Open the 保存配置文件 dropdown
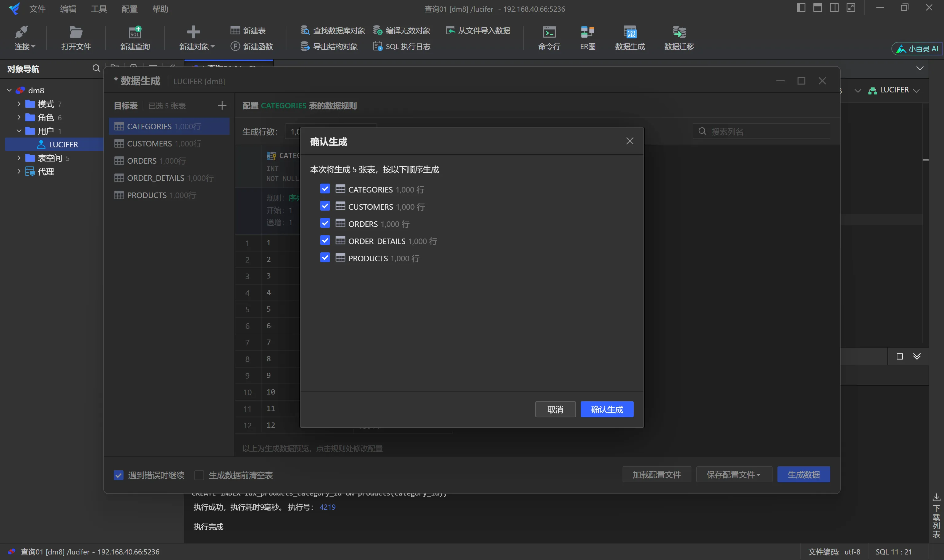Screen dimensions: 944x560 [x=733, y=474]
